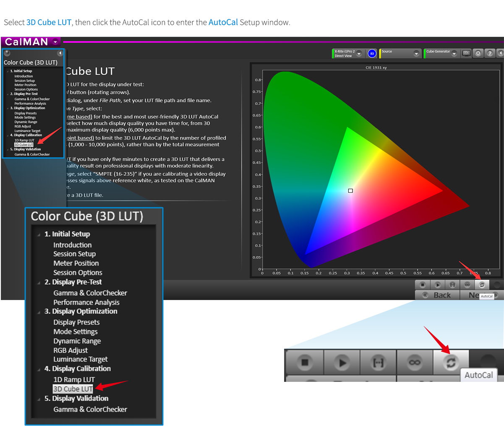Viewport: 504px width, 436px height.
Task: Click the Read Continuous infinity icon in the CalMAN toolbar
Action: tap(467, 285)
